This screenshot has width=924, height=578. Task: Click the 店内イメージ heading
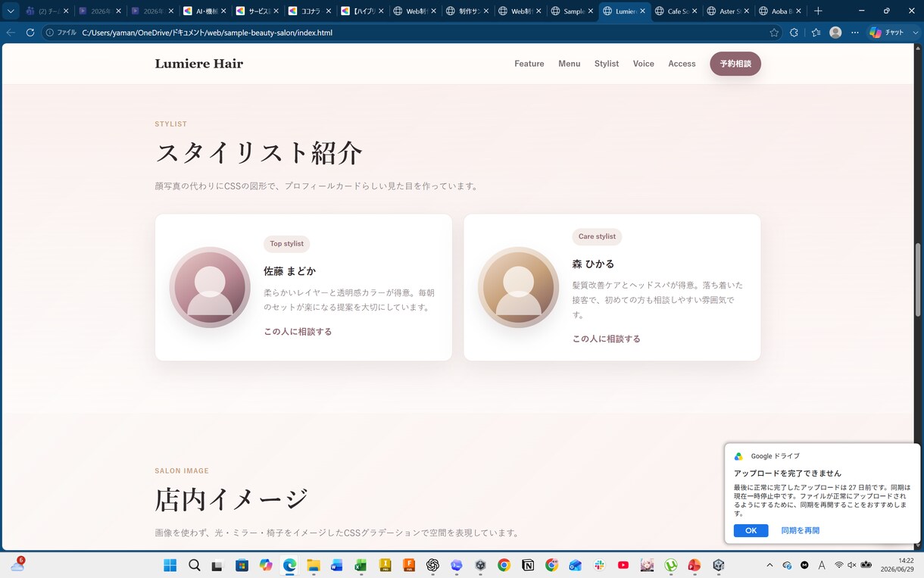232,500
